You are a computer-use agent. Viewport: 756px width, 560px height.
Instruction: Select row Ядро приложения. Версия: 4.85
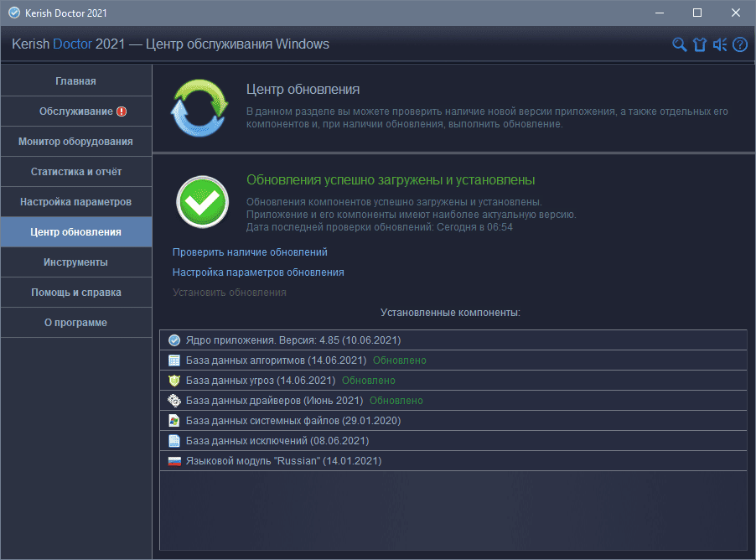point(453,340)
